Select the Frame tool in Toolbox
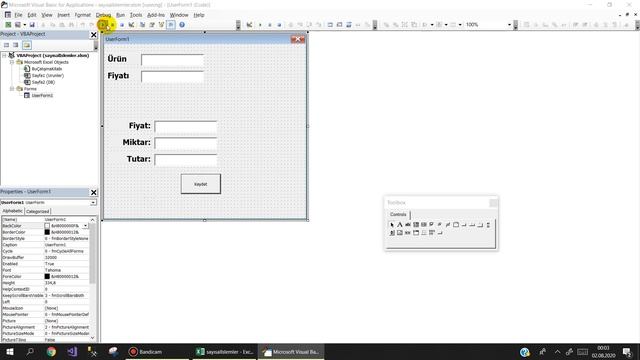The image size is (640, 360). (456, 224)
